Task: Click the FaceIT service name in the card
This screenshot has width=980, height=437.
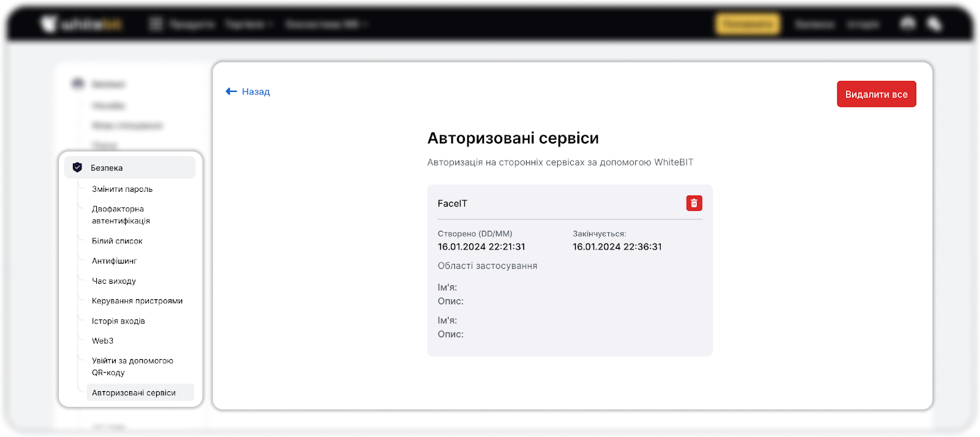Action: click(452, 203)
